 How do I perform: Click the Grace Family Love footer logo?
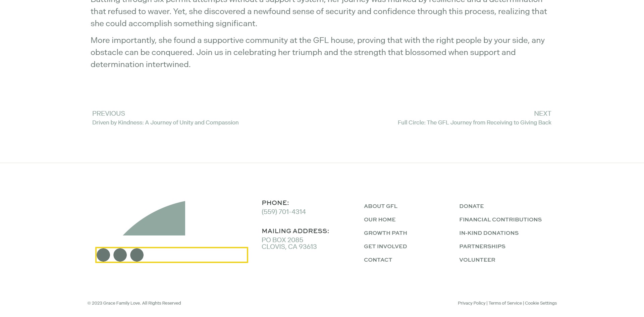(x=154, y=218)
